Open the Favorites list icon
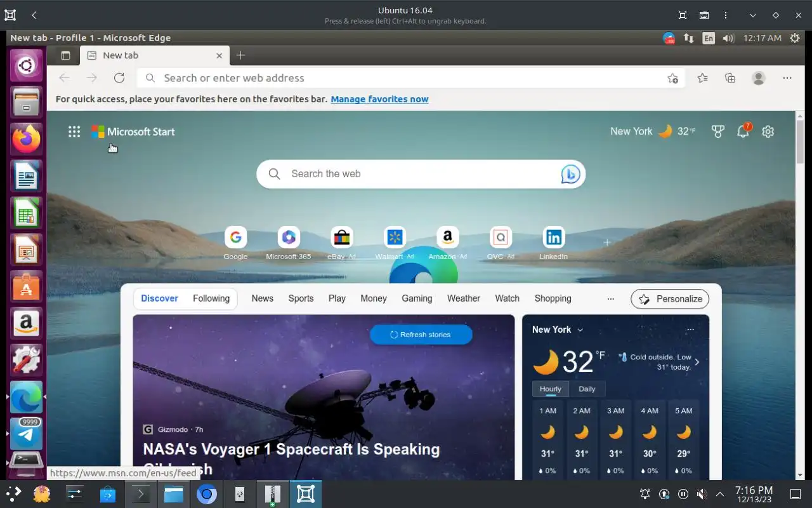 pyautogui.click(x=702, y=78)
